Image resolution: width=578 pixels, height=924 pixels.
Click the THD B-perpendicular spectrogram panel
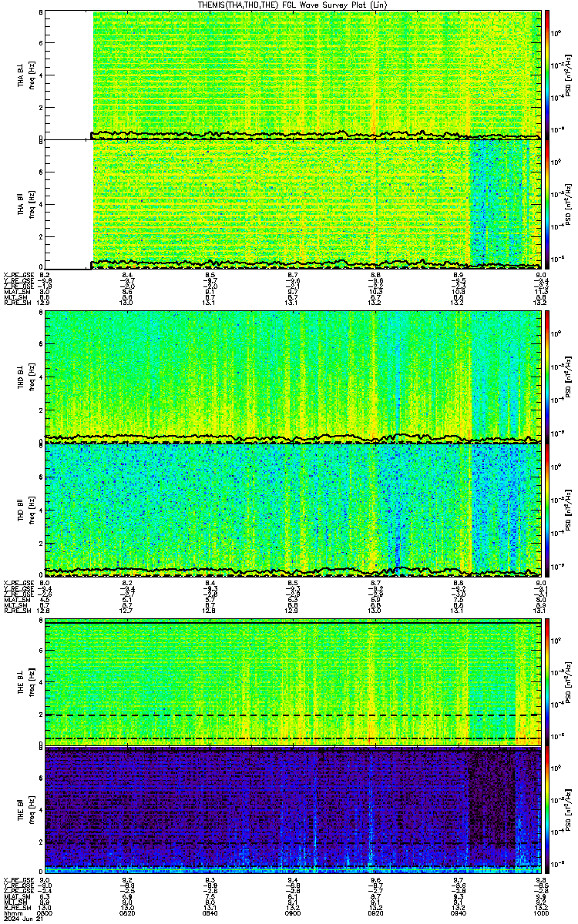(x=293, y=376)
